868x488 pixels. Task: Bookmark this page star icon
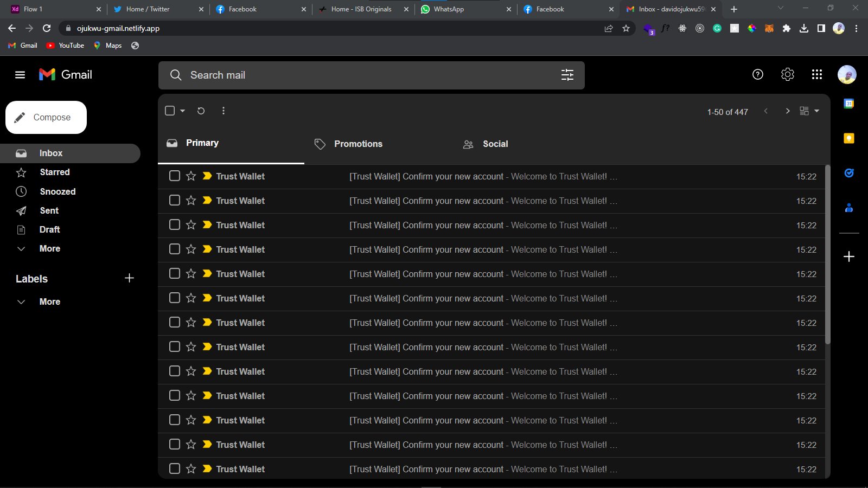point(626,28)
